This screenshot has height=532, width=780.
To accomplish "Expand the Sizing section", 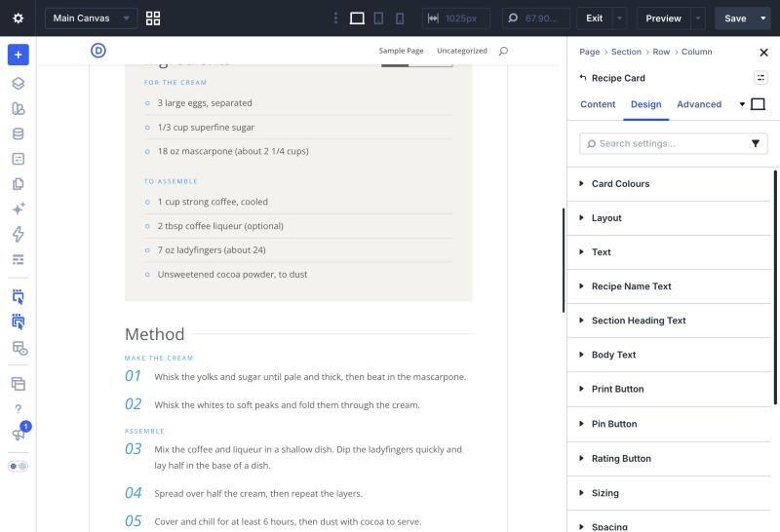I will coord(669,493).
